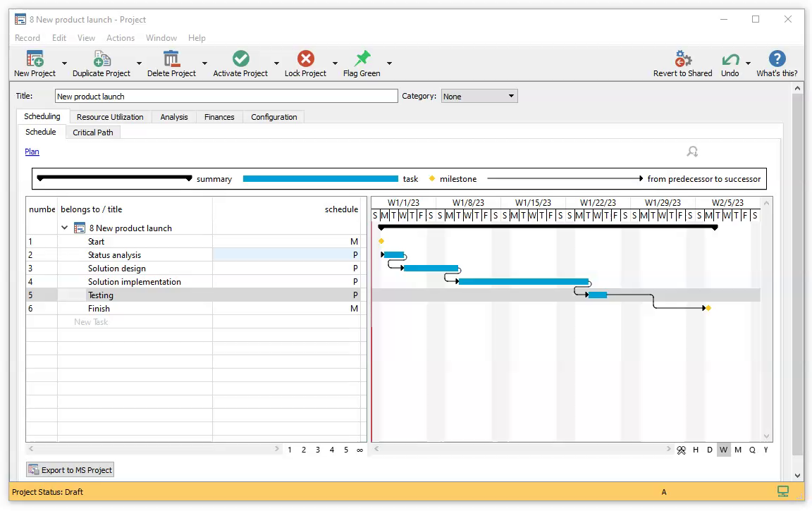Collapse the '8 New product launch' tree node

click(x=65, y=228)
